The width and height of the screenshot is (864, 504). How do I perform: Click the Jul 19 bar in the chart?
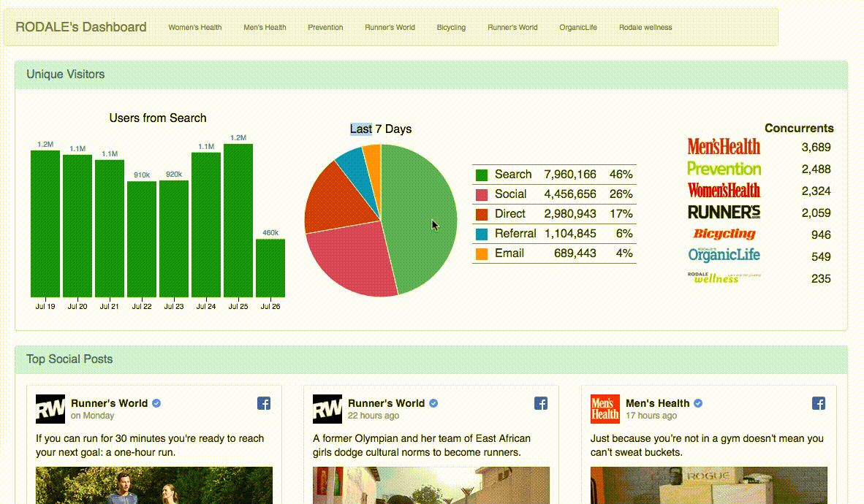[x=45, y=224]
